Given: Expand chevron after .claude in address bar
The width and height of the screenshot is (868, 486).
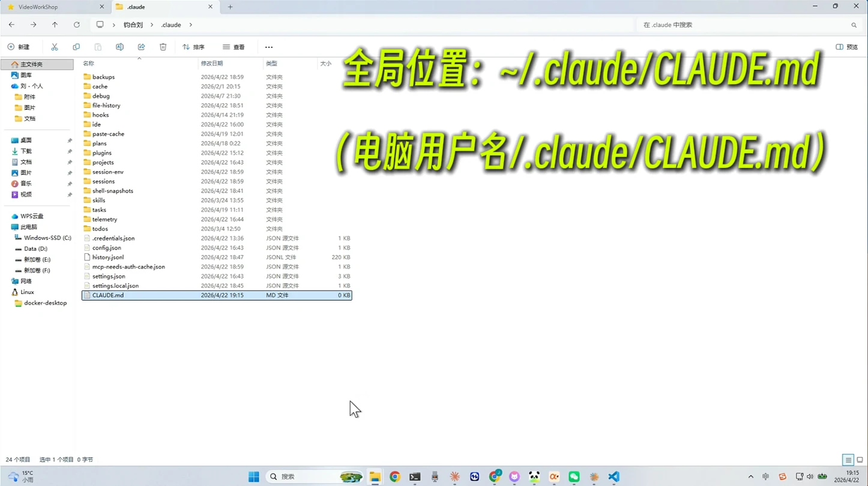Looking at the screenshot, I should (x=191, y=25).
